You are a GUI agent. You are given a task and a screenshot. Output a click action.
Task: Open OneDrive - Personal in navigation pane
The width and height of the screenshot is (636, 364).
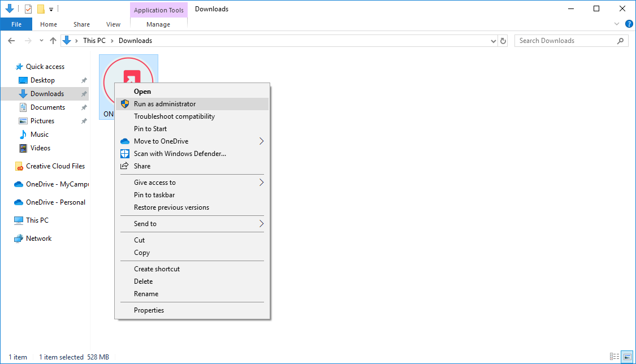click(55, 202)
